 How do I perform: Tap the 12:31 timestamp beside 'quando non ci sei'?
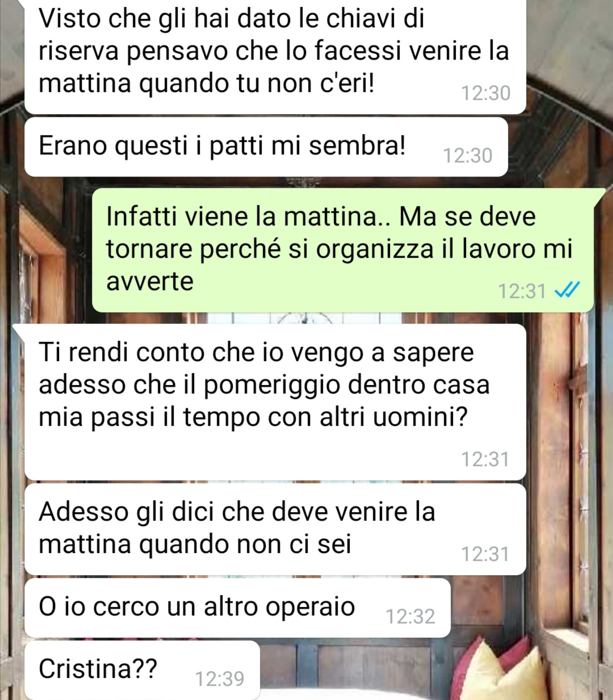[x=485, y=554]
